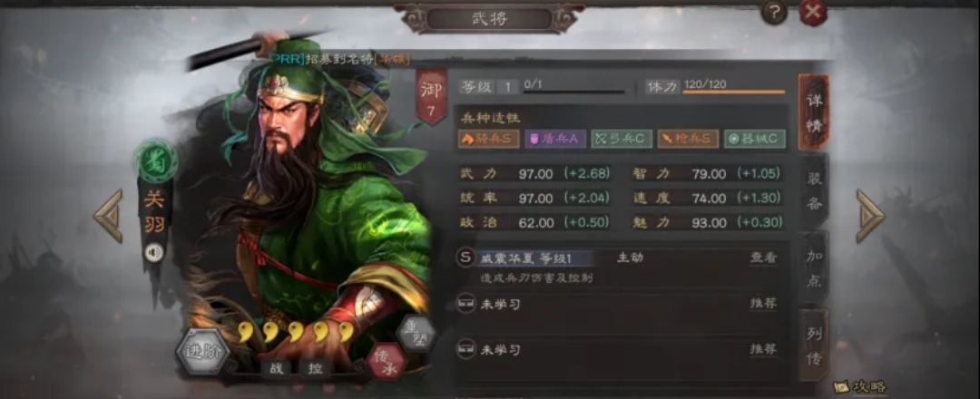Select the 盾兵A troop aptitude tag
This screenshot has height=399, width=980.
pyautogui.click(x=555, y=139)
